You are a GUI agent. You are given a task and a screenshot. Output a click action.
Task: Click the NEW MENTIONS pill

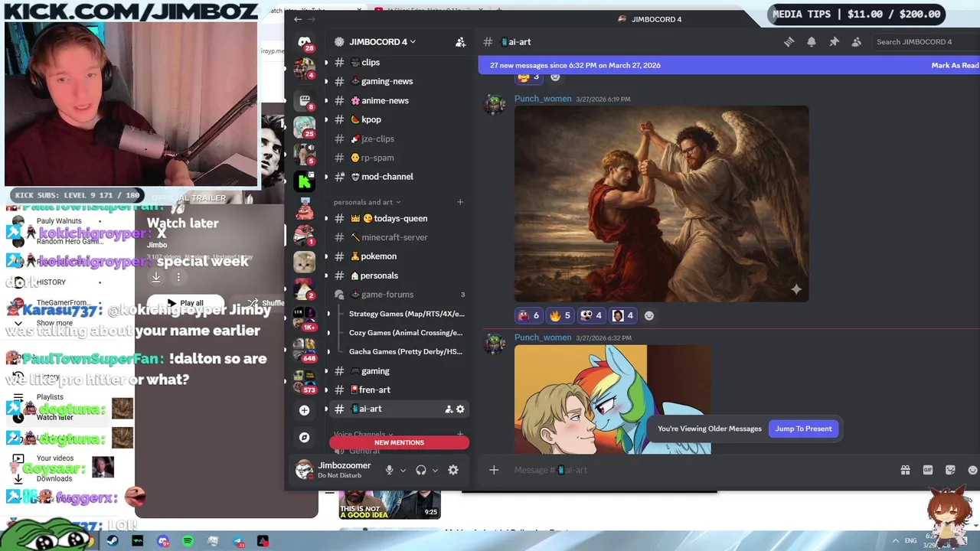[399, 442]
